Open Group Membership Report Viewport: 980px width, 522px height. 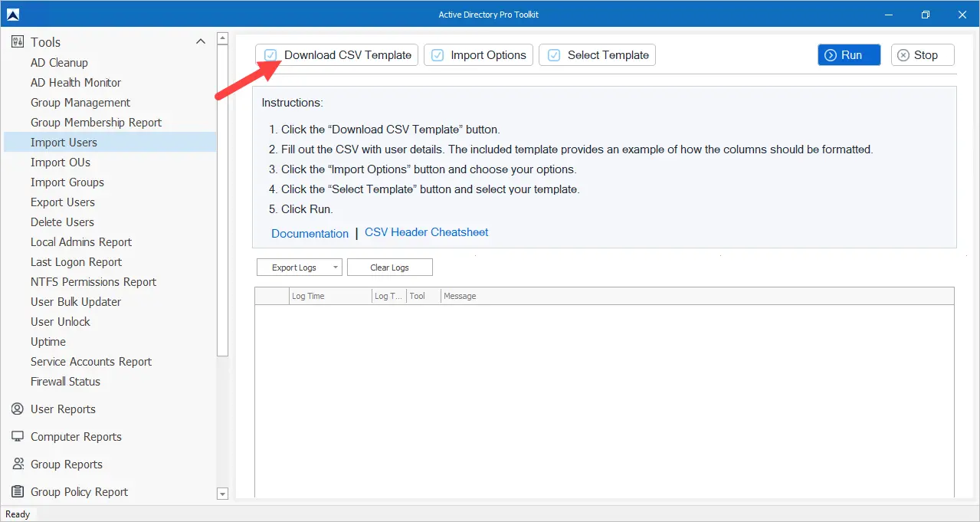click(x=96, y=123)
